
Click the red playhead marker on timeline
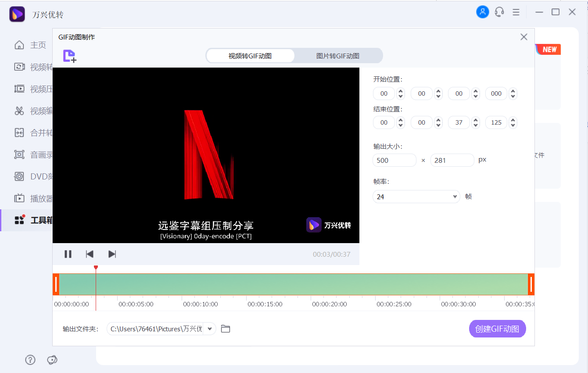click(x=96, y=268)
